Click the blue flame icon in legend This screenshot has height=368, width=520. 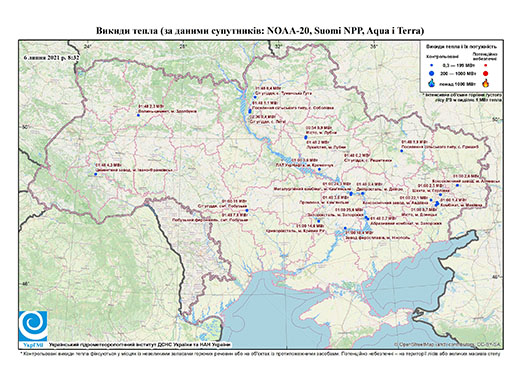pyautogui.click(x=432, y=83)
